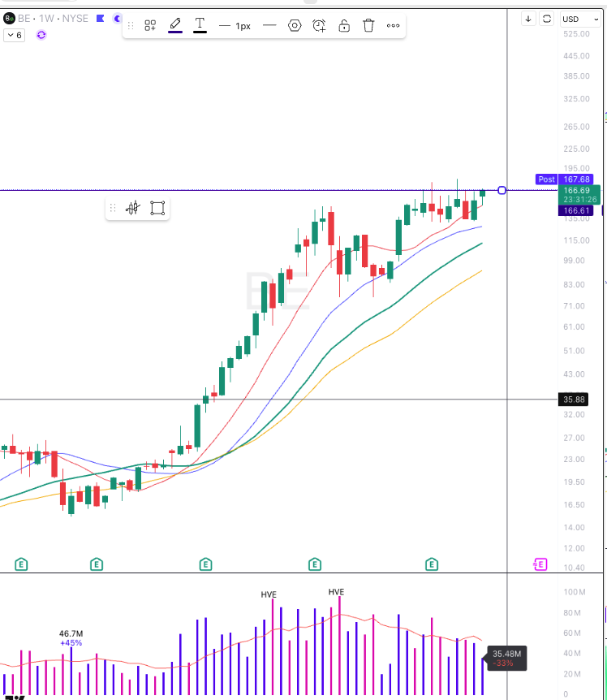
Task: Add alert on the horizontal line
Action: (319, 25)
